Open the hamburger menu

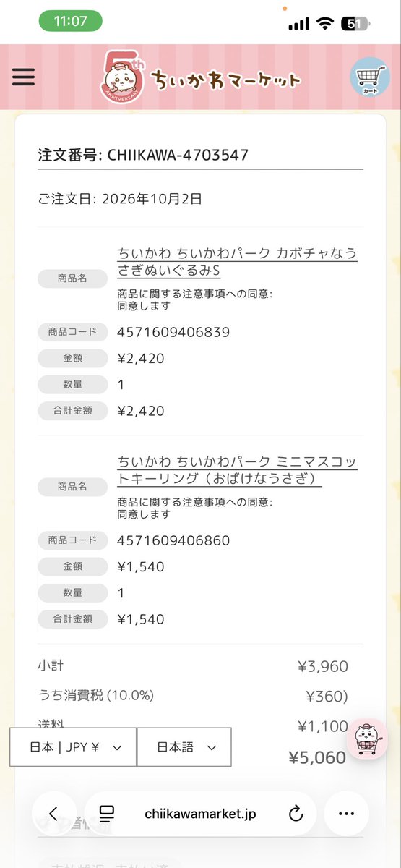pos(23,77)
